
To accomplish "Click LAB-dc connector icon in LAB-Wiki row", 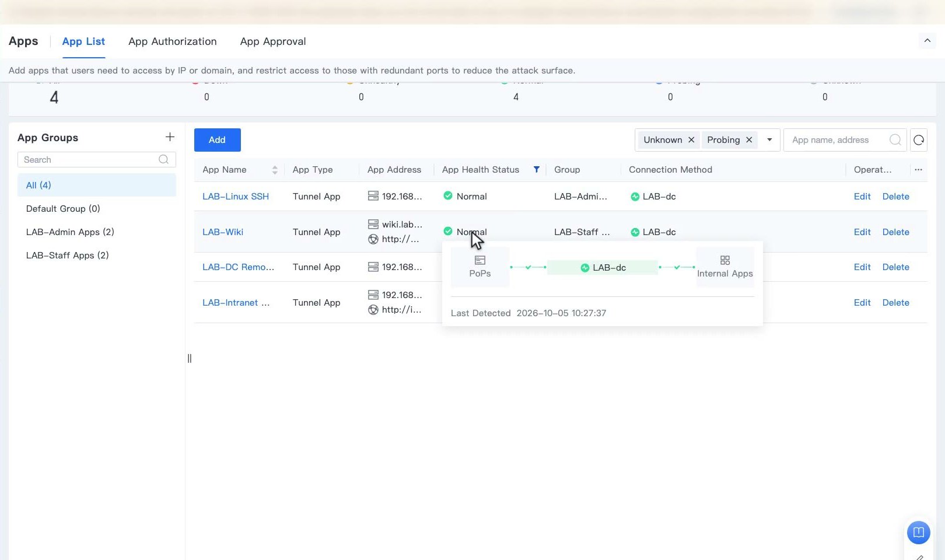I will tap(635, 232).
